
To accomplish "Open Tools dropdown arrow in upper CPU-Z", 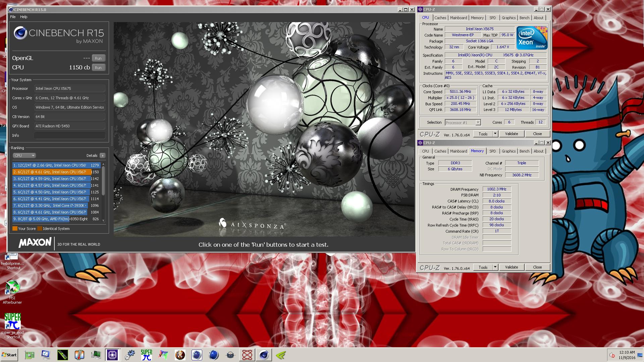I will 495,134.
